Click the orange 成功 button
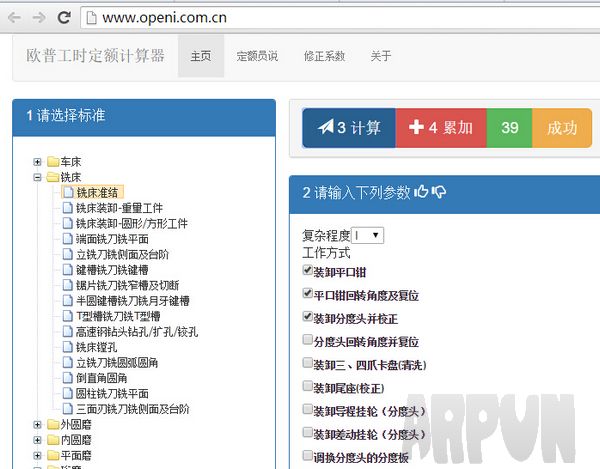Viewport: 600px width, 469px height. (562, 128)
